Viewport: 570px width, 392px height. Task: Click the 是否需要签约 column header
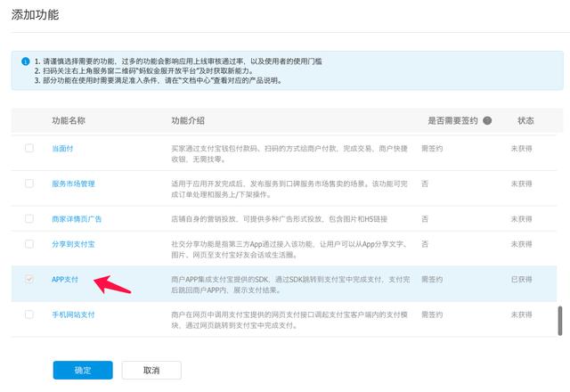[x=452, y=121]
